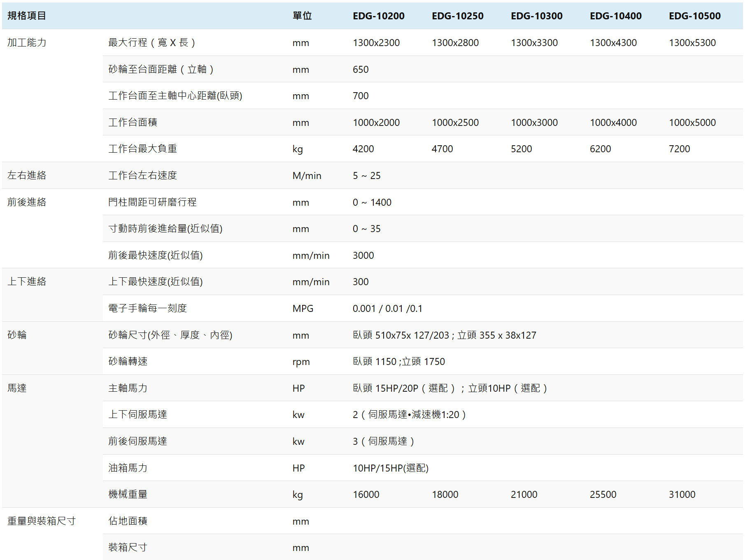
Task: Select the value 1000x4000
Action: tap(613, 123)
